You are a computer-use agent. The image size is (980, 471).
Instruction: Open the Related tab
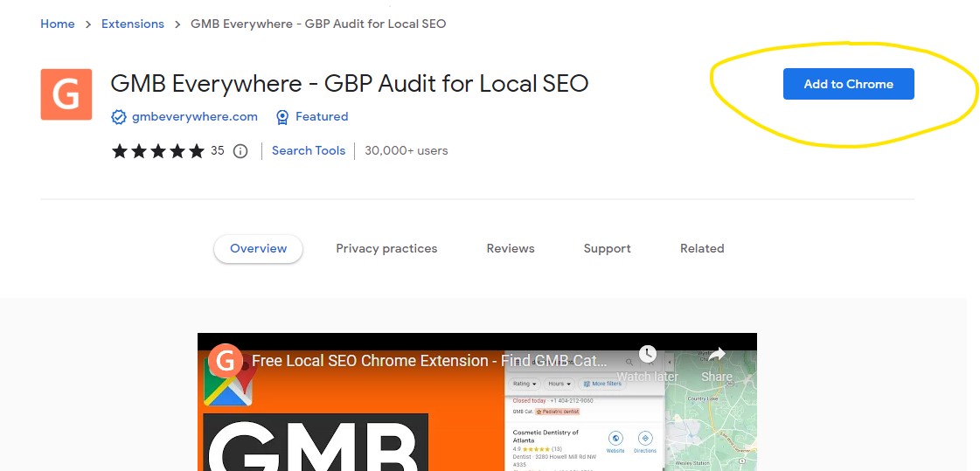(x=702, y=249)
